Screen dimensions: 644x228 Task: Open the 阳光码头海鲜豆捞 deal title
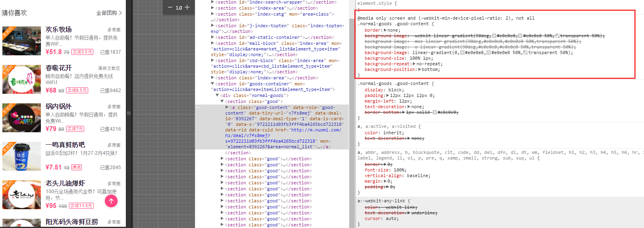(x=72, y=222)
